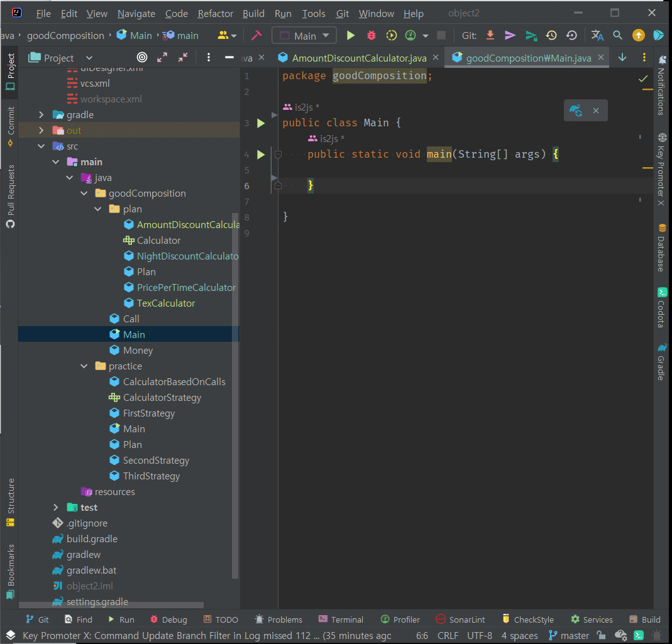Collapse the practice folder in project tree
The height and width of the screenshot is (644, 672).
tap(84, 366)
